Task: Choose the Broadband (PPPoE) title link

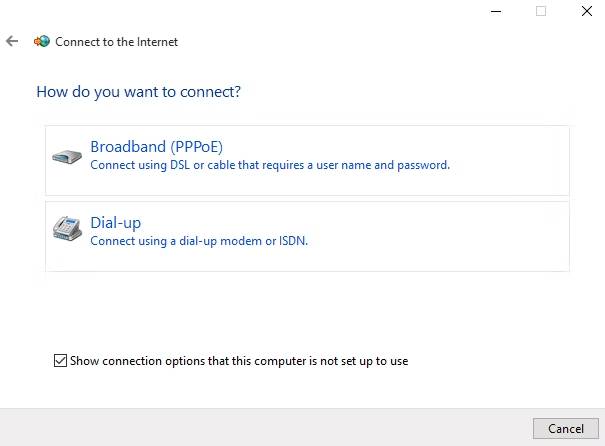Action: (x=156, y=147)
